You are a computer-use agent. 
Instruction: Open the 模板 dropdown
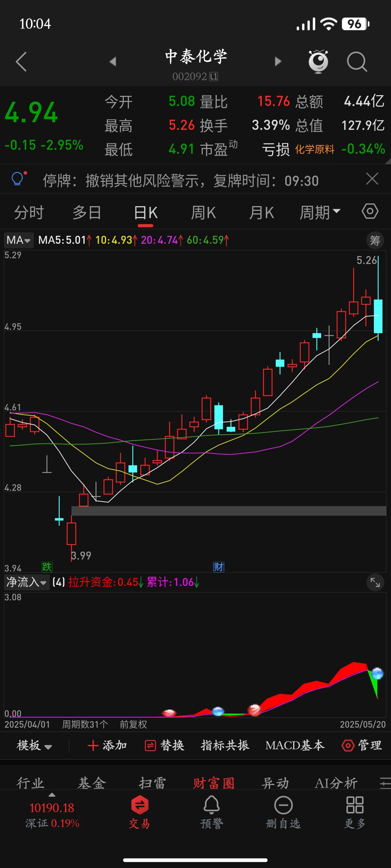point(34,745)
